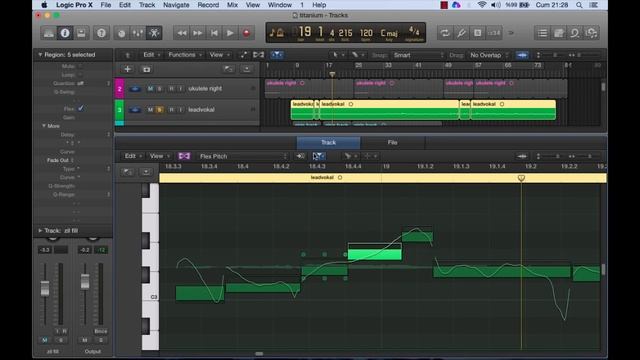This screenshot has height=360, width=640.
Task: Collapse the More section in inspector
Action: click(44, 126)
